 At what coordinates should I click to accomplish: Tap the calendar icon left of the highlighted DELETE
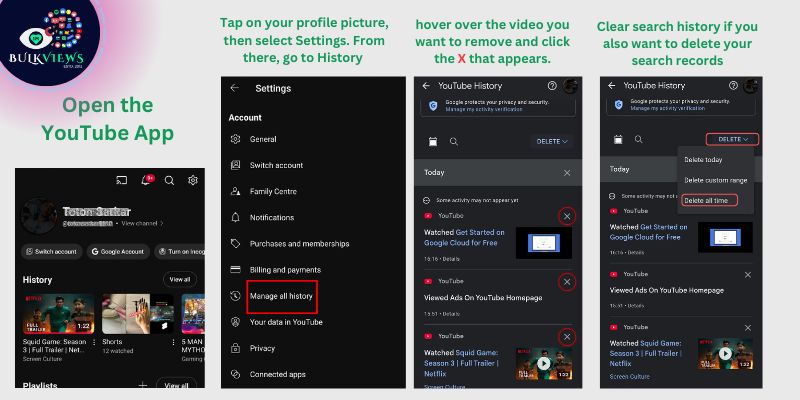[x=618, y=139]
